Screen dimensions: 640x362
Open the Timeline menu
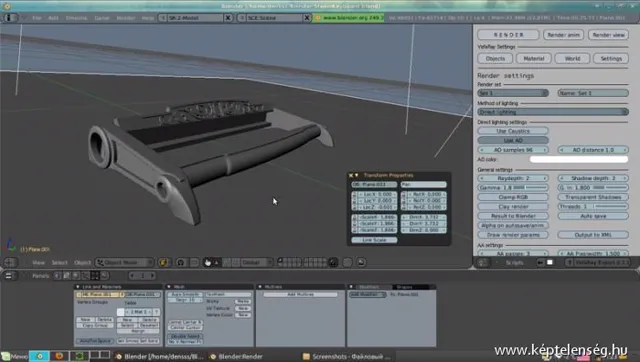(76, 18)
